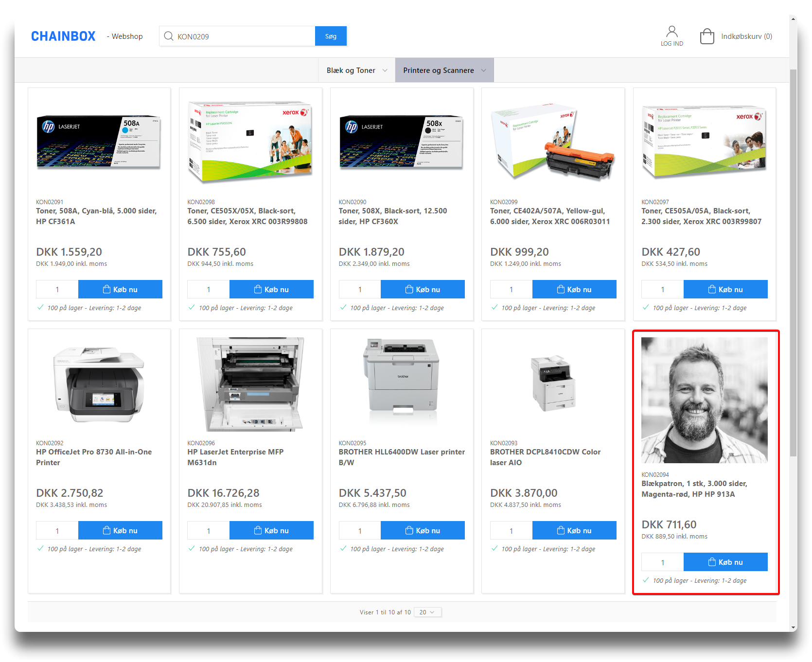Viewport: 812px width, 662px height.
Task: Click the vertical page scrollbar
Action: 793,262
